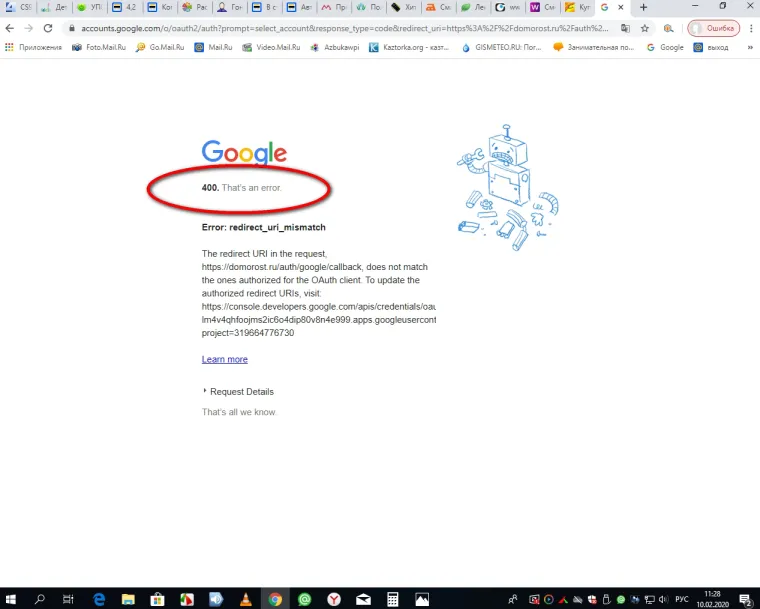Switch to the first CSS browser tab

[20, 7]
